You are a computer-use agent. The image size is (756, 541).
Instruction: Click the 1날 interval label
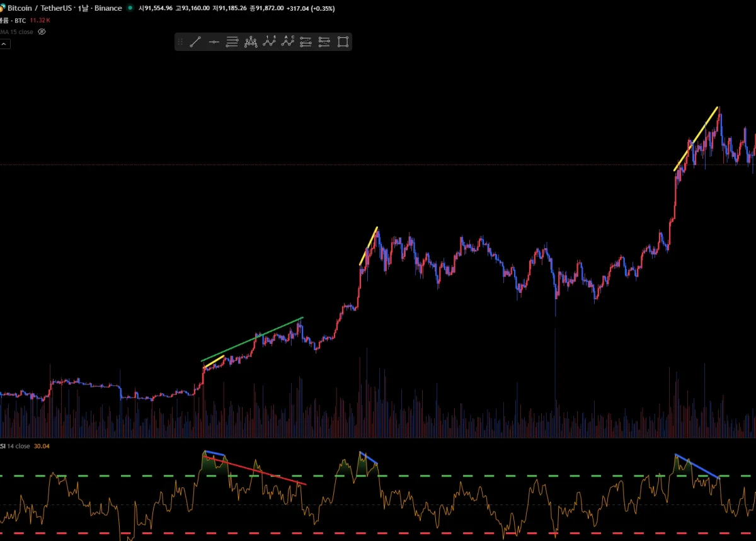pyautogui.click(x=83, y=8)
